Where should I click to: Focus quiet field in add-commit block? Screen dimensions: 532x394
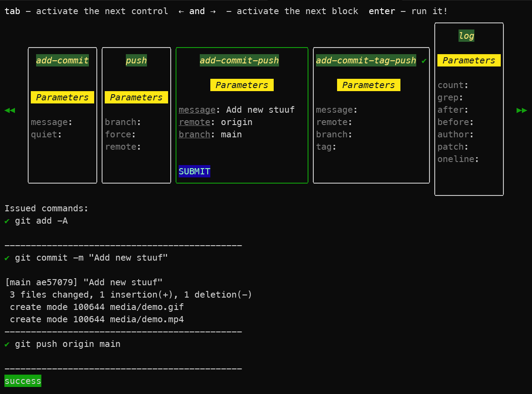point(47,134)
